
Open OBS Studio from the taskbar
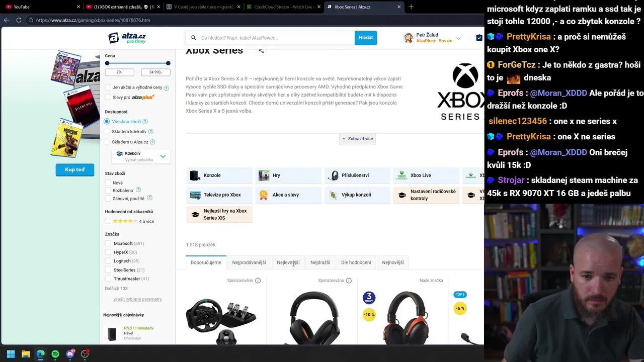[85, 354]
